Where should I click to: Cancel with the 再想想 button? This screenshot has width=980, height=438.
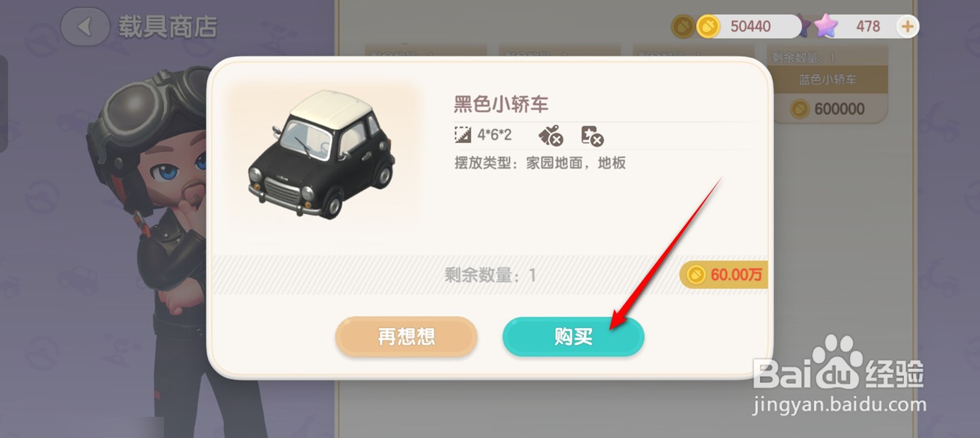pos(406,336)
